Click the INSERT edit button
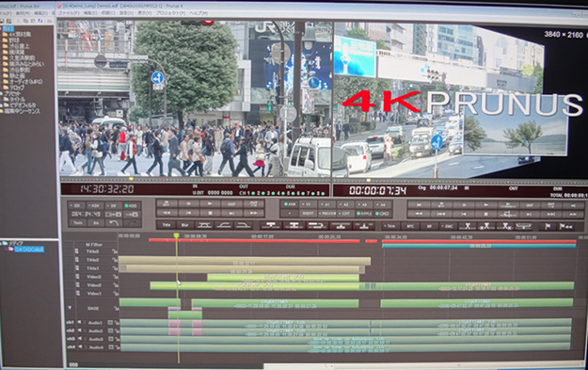The height and width of the screenshot is (370, 588). pyautogui.click(x=308, y=214)
